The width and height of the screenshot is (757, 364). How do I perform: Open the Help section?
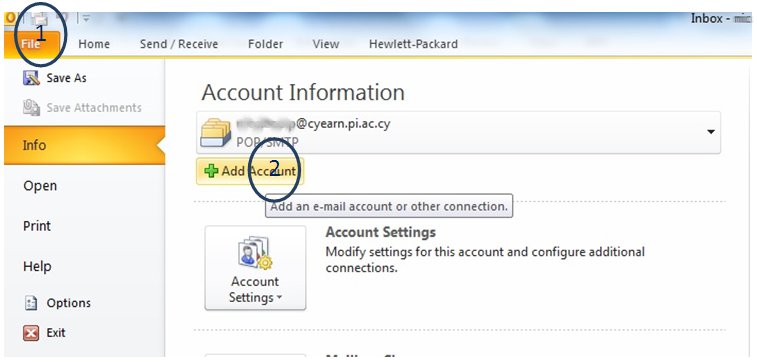coord(37,266)
